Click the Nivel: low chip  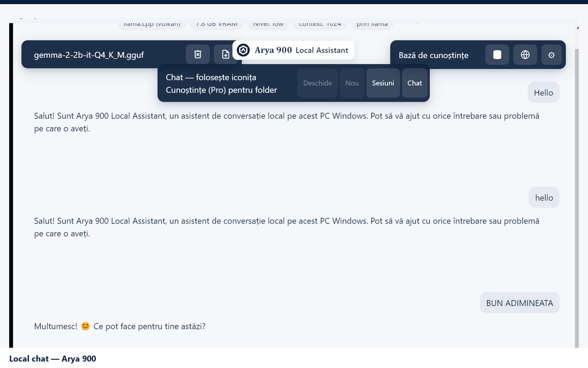pos(268,25)
